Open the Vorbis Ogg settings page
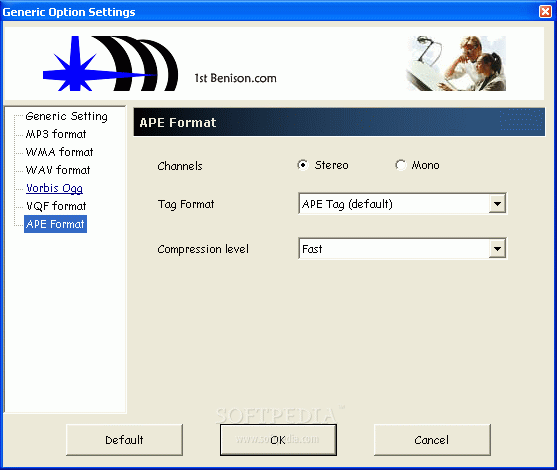Screen dimensions: 557x470 54,188
